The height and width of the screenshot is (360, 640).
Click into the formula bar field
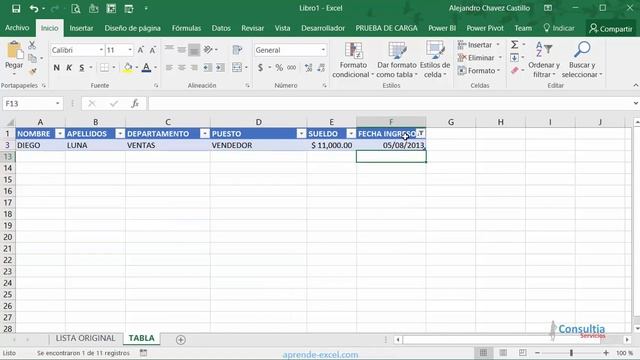pyautogui.click(x=389, y=104)
